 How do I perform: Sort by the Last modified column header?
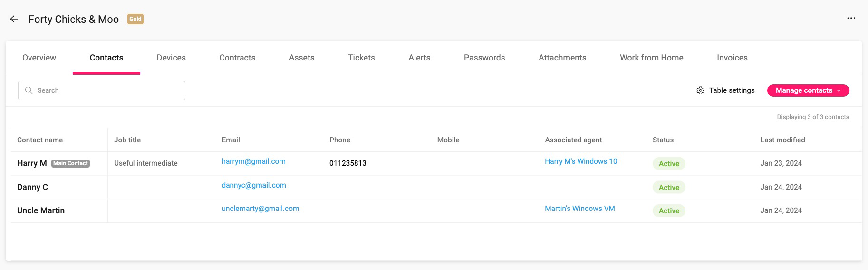point(782,140)
